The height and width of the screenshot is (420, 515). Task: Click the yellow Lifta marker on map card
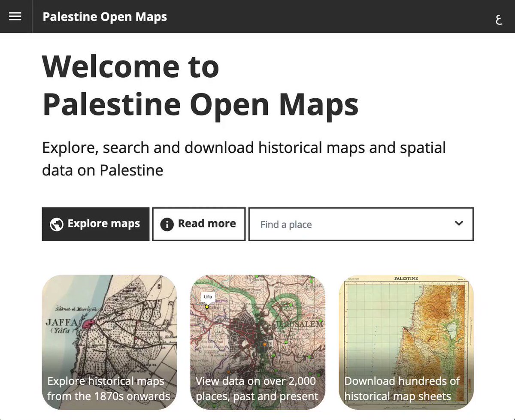pyautogui.click(x=207, y=307)
